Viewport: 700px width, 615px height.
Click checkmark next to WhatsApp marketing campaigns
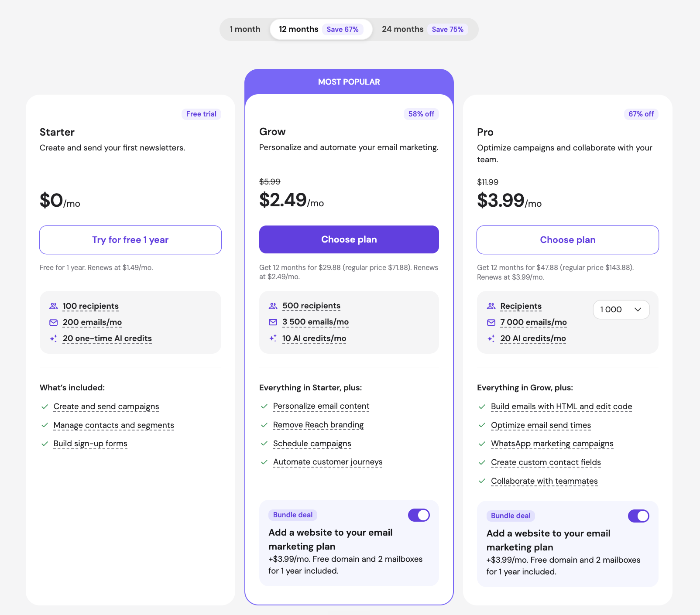482,444
